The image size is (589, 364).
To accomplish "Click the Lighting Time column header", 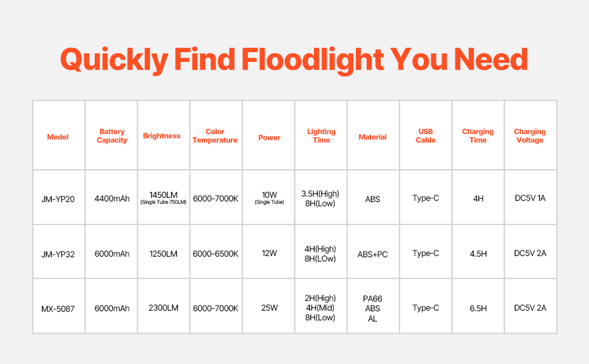I will pos(321,136).
